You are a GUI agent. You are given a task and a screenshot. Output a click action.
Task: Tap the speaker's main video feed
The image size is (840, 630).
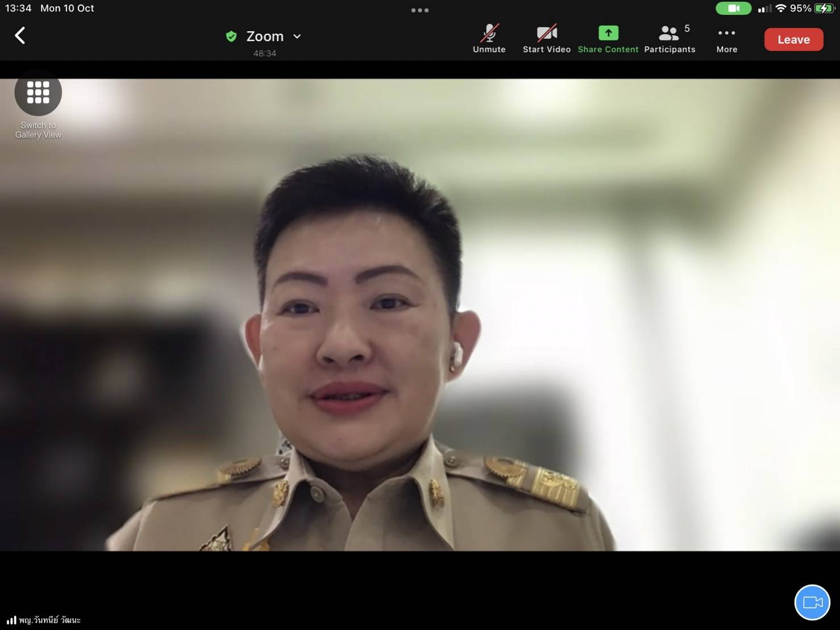pos(420,314)
